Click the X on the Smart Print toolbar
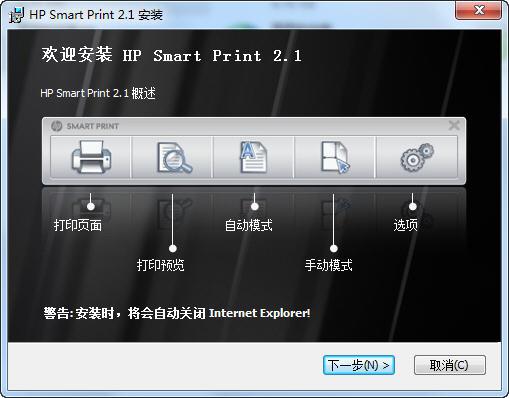This screenshot has height=398, width=509. (x=454, y=126)
